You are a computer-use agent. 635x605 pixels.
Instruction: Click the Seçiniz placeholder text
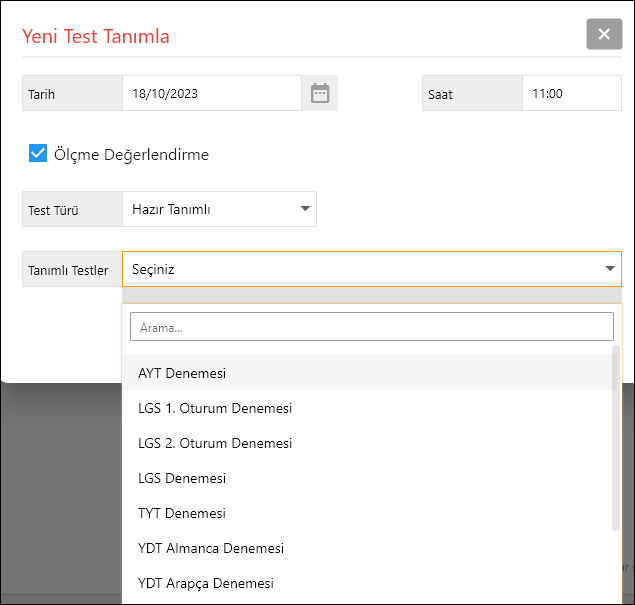[153, 269]
